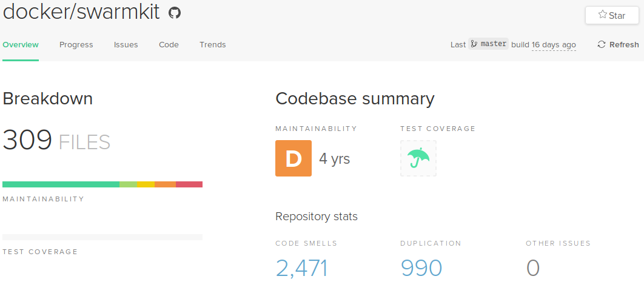644x296 pixels.
Task: Select the orange maintainability bar segment
Action: (165, 184)
